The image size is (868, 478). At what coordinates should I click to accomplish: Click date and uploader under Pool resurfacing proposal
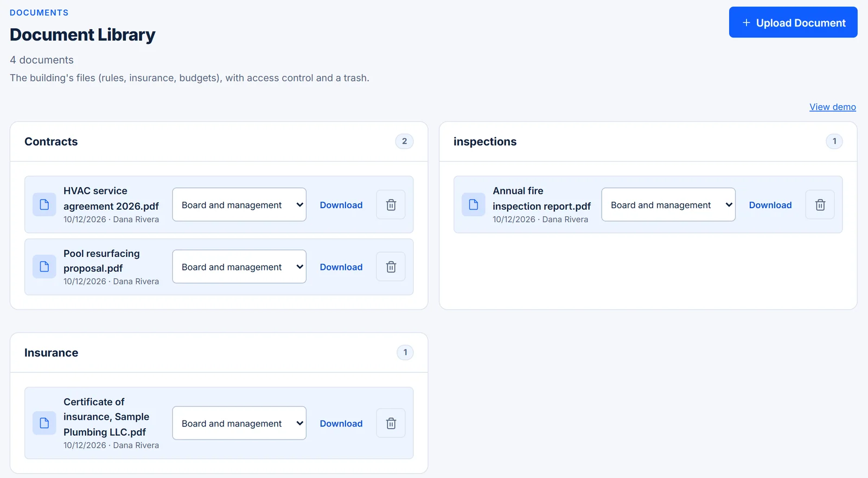tap(111, 281)
